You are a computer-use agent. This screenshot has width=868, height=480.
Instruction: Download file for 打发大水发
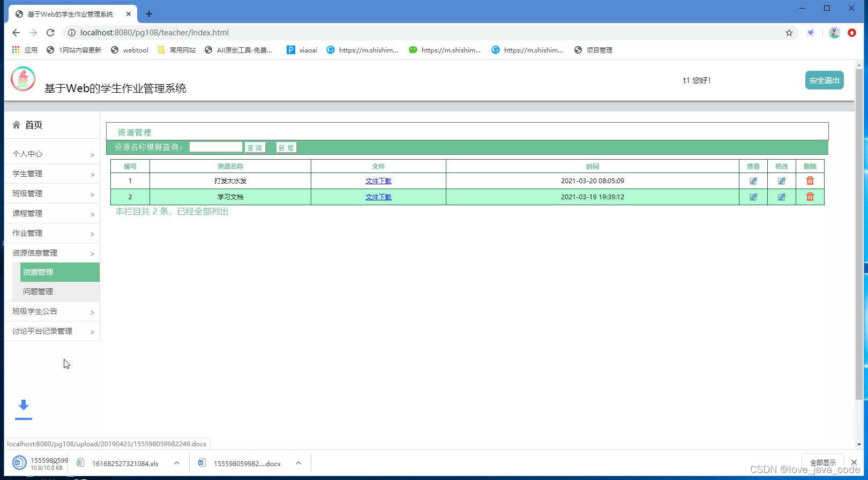[378, 181]
